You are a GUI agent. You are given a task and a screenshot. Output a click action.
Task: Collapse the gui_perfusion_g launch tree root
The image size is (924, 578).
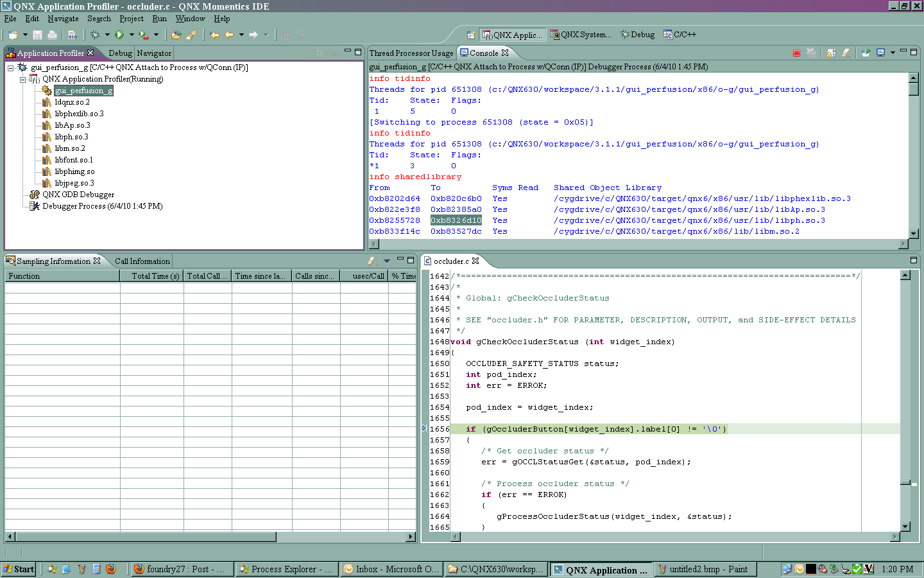click(10, 68)
